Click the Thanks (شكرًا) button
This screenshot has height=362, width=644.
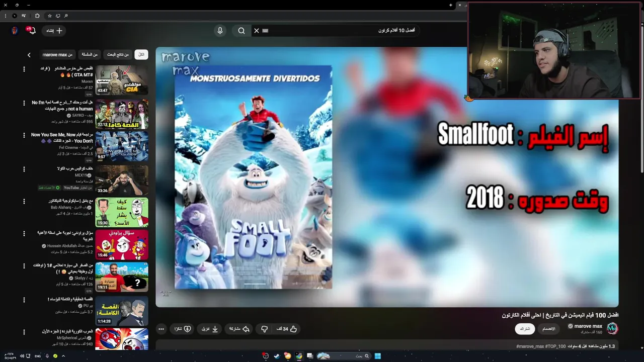point(182,329)
